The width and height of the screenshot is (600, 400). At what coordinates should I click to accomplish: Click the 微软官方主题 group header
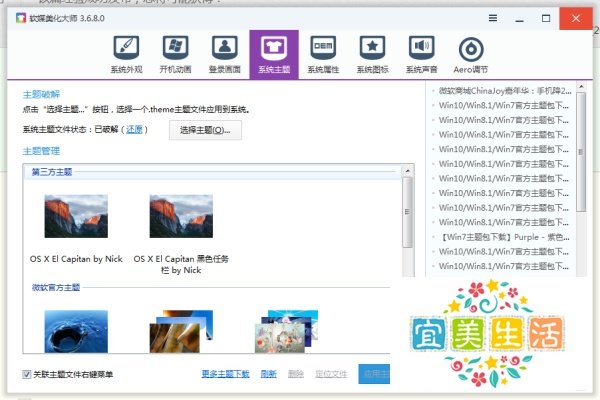56,287
